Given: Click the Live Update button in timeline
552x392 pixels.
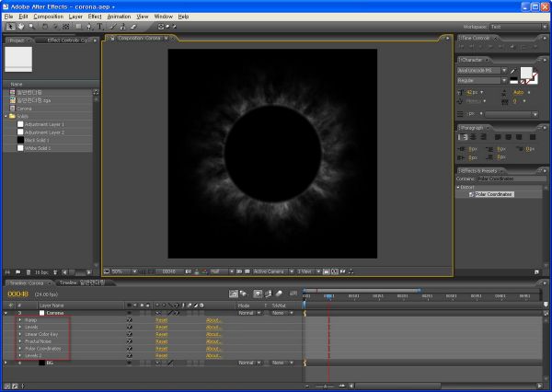Looking at the screenshot, I should tap(233, 294).
